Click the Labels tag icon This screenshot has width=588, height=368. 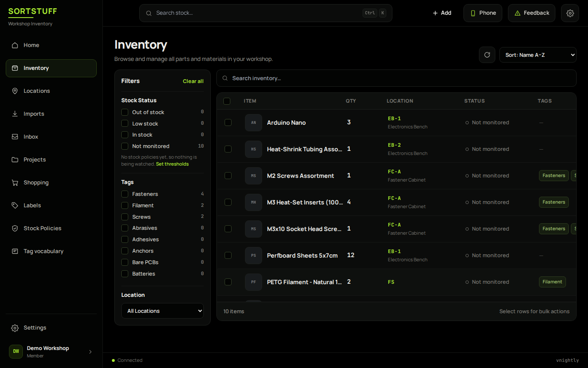pyautogui.click(x=15, y=206)
